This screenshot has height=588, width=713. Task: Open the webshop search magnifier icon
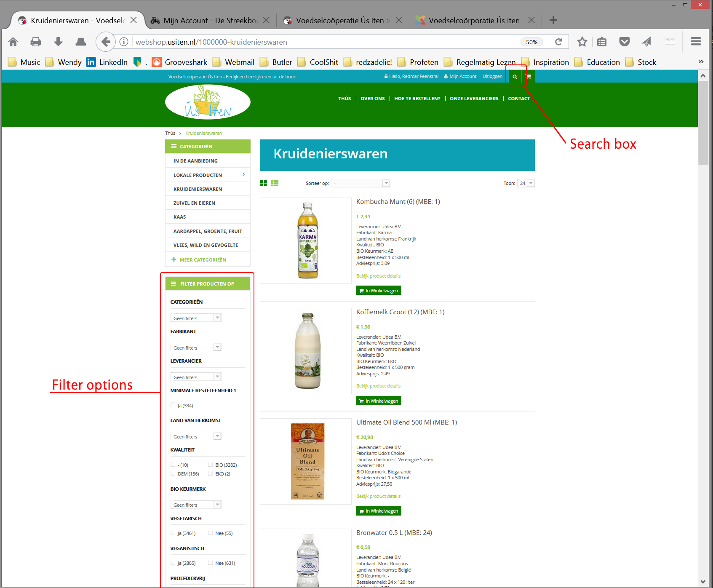515,77
